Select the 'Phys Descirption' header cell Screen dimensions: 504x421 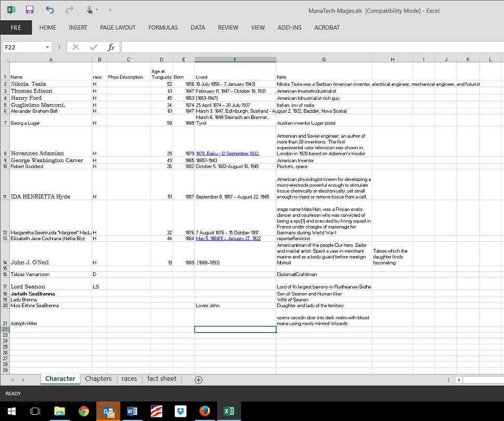click(128, 71)
